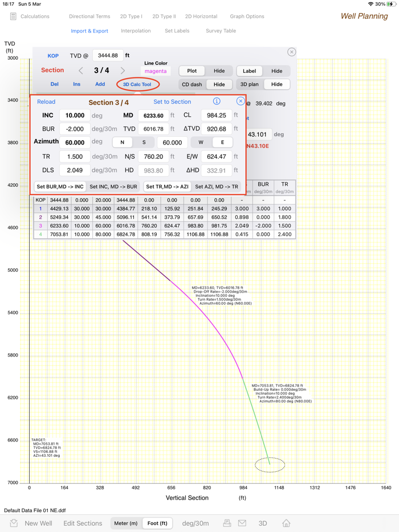
Task: Tap the email envelope icon
Action: (242, 523)
